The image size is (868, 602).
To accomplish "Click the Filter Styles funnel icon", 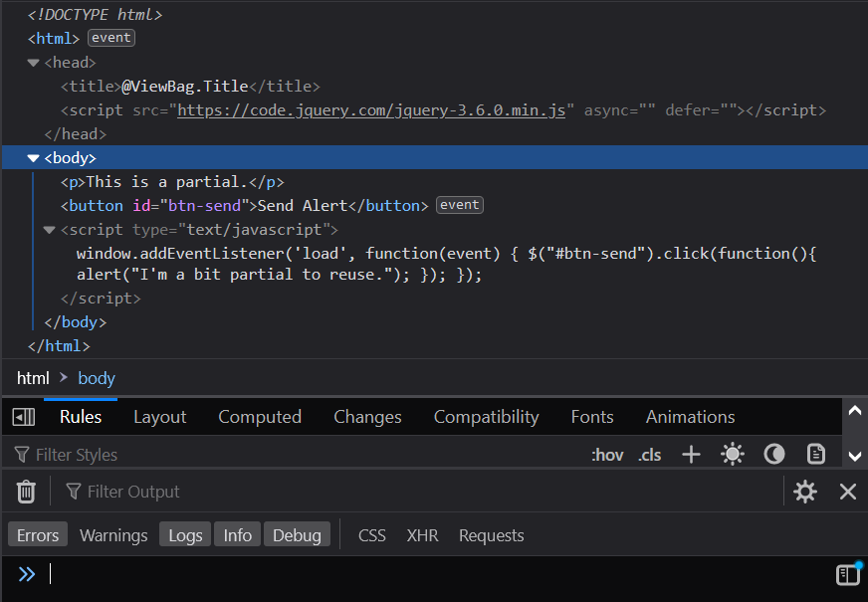I will click(22, 455).
